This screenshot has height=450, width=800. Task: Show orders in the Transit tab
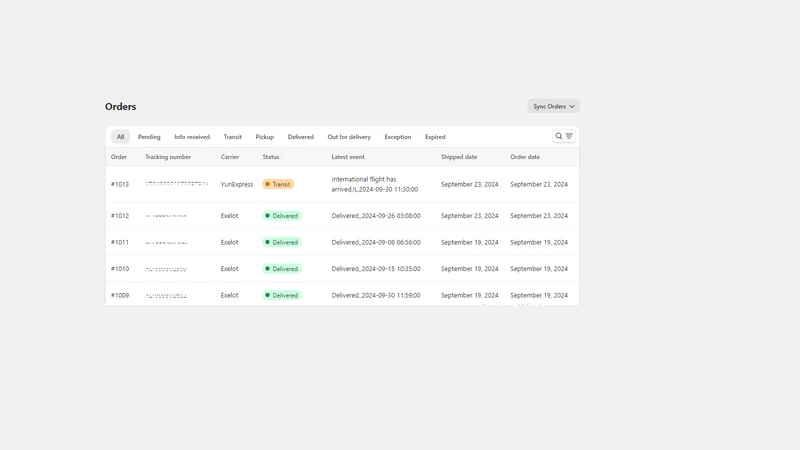233,137
